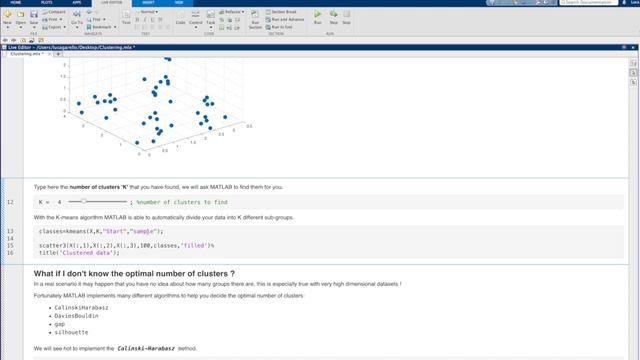
Task: Click in the Search Documentation field
Action: (589, 2)
